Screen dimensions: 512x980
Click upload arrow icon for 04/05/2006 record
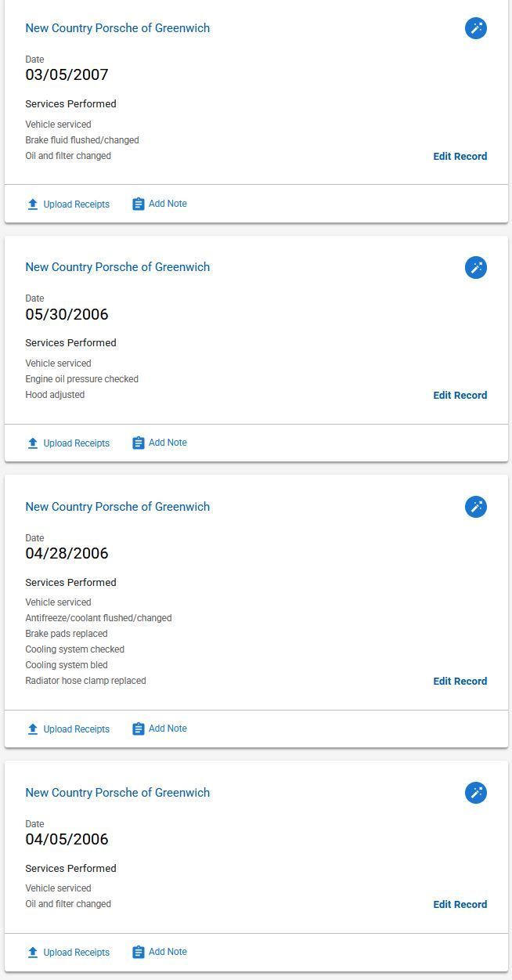pos(33,953)
